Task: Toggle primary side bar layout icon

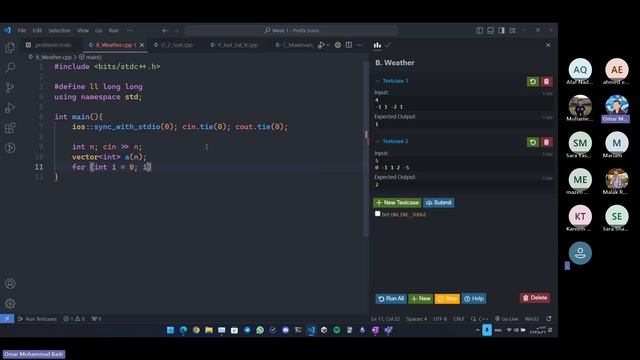Action: pyautogui.click(x=480, y=31)
